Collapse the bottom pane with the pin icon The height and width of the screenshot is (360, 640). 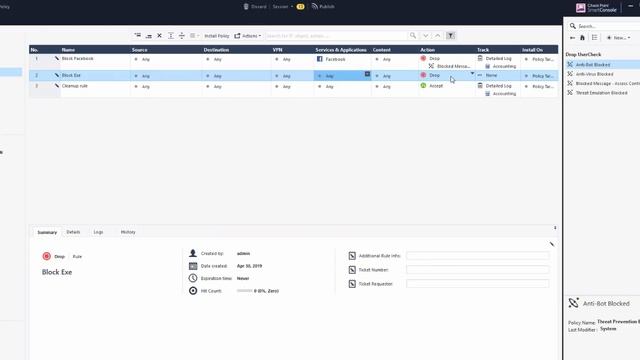tap(555, 228)
